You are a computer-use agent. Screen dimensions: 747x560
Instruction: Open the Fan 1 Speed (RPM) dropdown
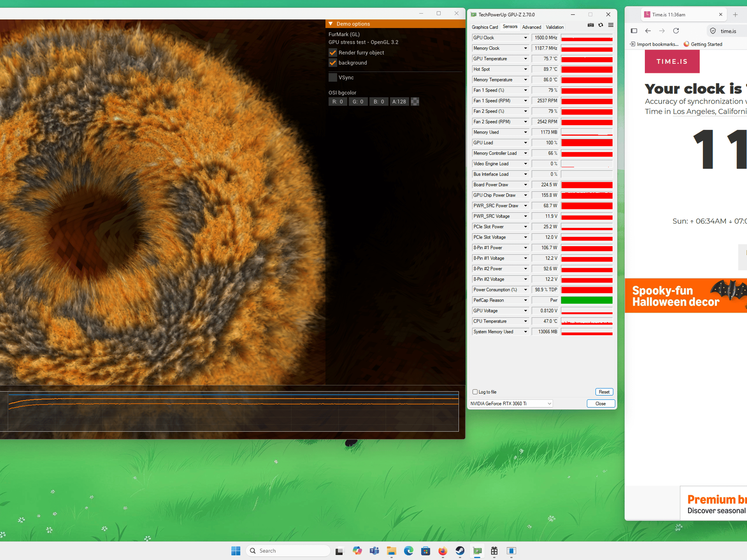tap(526, 101)
